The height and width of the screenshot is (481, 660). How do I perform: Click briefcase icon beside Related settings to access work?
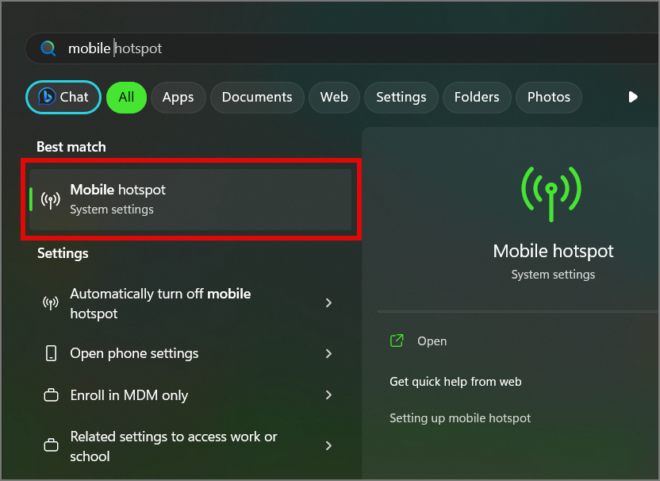point(51,446)
